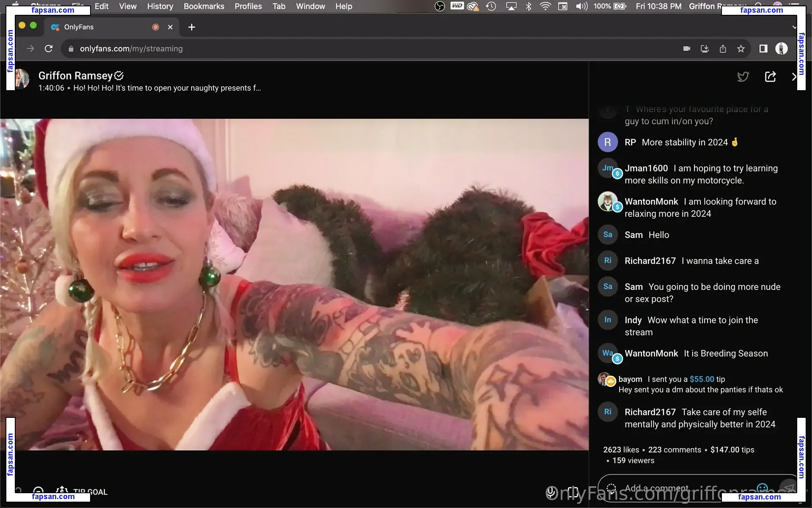Bookmark this page with the star
This screenshot has width=812, height=508.
(x=741, y=49)
